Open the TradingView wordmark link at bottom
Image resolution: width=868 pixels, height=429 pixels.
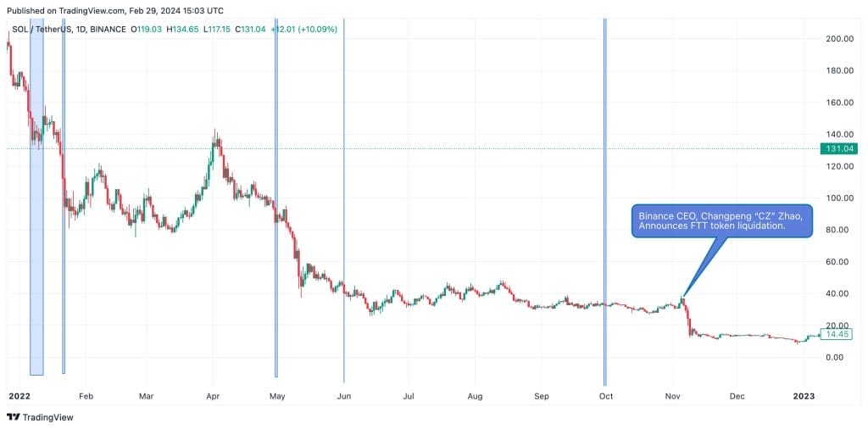tap(47, 417)
